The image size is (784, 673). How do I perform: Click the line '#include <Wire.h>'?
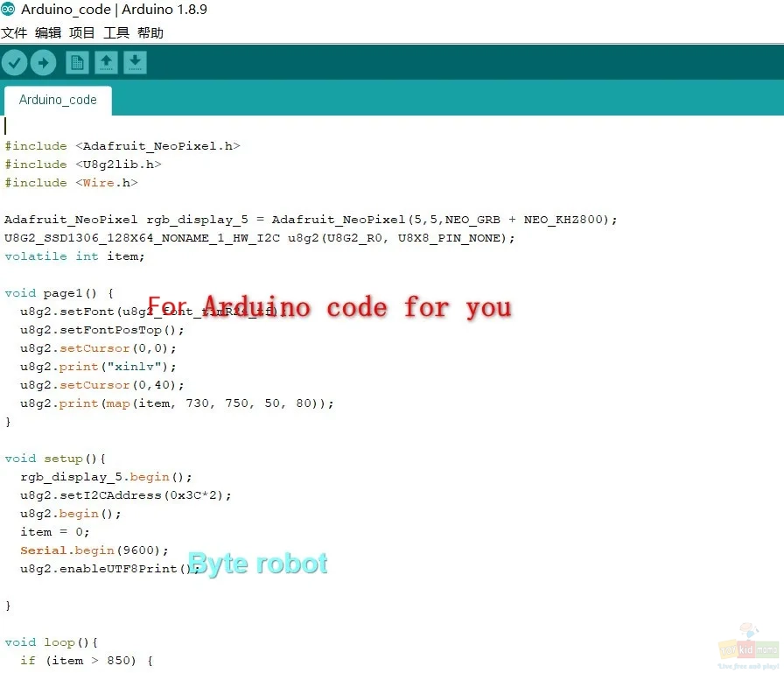point(71,183)
